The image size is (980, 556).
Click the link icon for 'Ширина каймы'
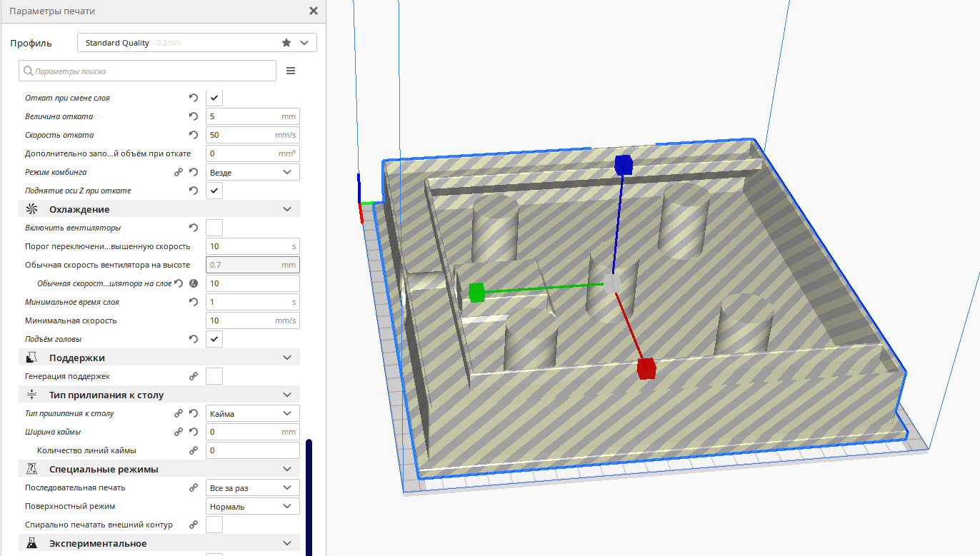[x=179, y=432]
